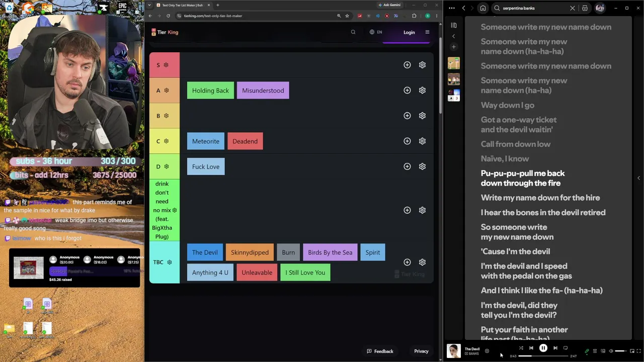The width and height of the screenshot is (644, 362).
Task: Collapse Spotify library sidebar with the arrow
Action: [453, 36]
